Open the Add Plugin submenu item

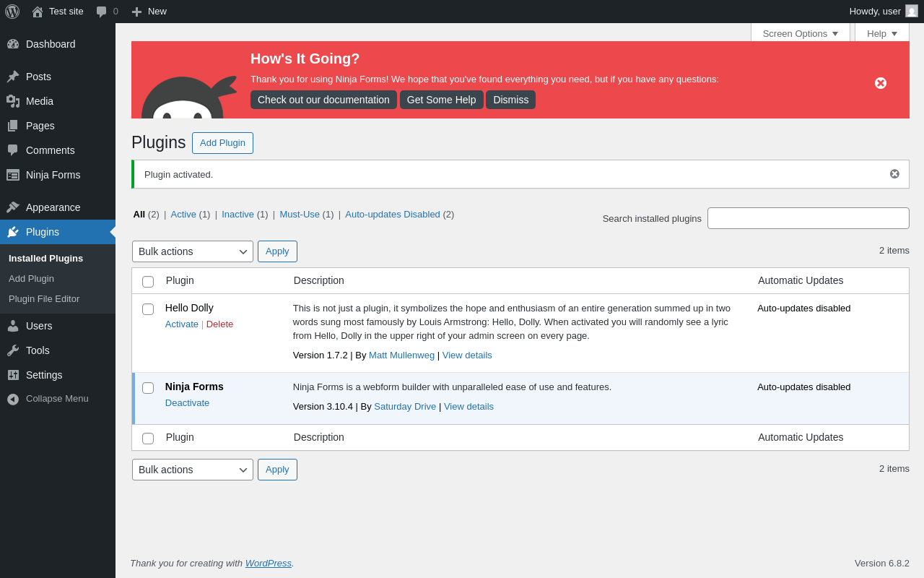coord(31,279)
